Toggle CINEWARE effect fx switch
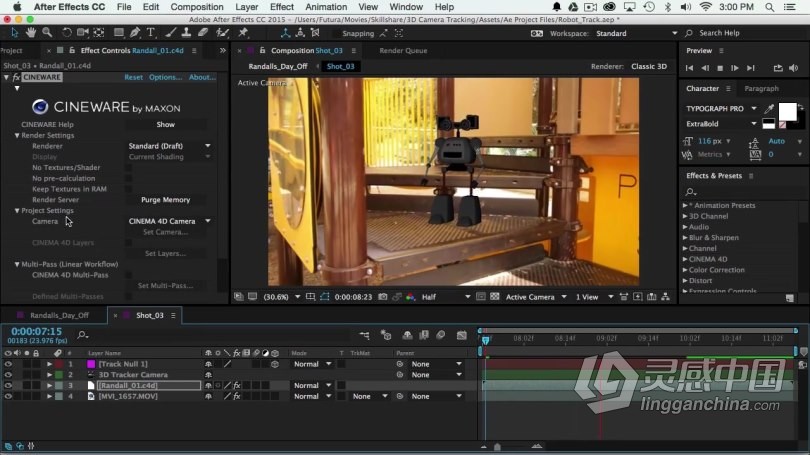Viewport: 810px width, 455px height. 16,77
